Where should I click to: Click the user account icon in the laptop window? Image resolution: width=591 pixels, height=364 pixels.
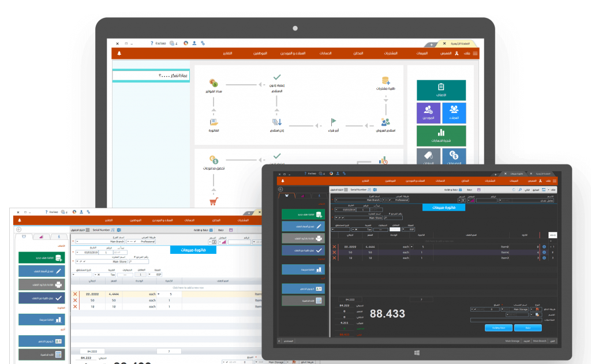[x=194, y=43]
